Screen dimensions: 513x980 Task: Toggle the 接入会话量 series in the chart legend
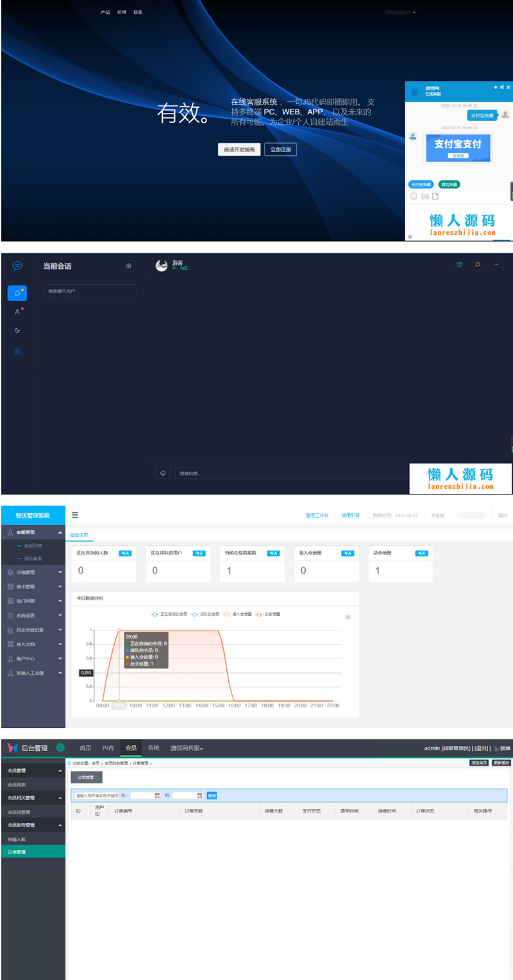(239, 613)
